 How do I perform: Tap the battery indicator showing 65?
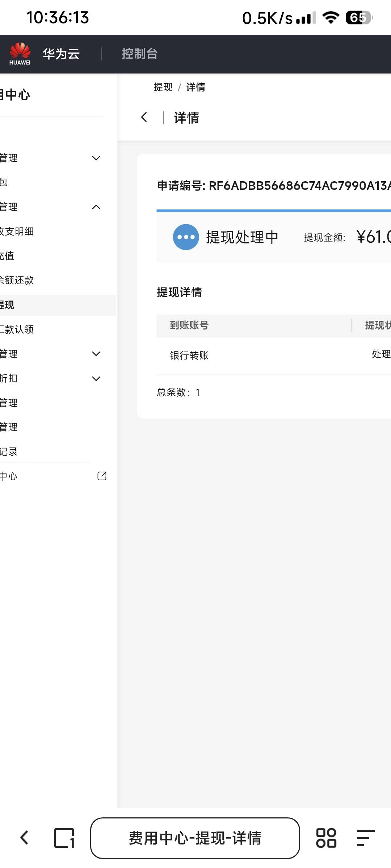359,18
